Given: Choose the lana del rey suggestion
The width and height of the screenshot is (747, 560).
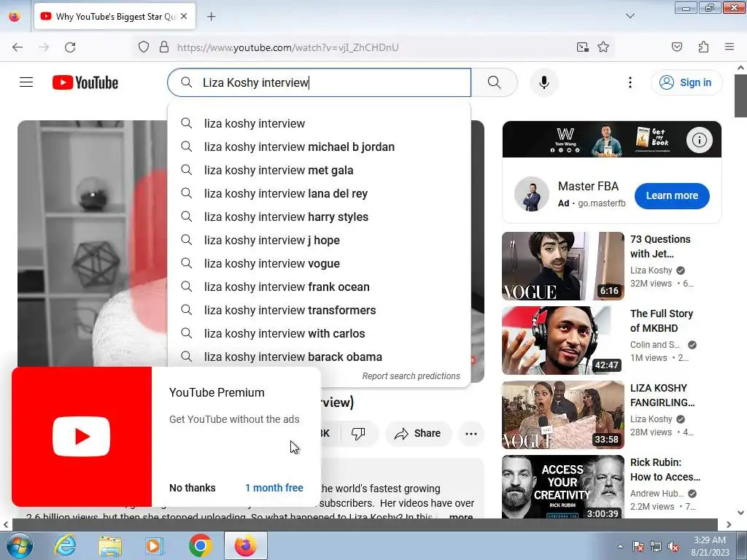Looking at the screenshot, I should pyautogui.click(x=320, y=193).
